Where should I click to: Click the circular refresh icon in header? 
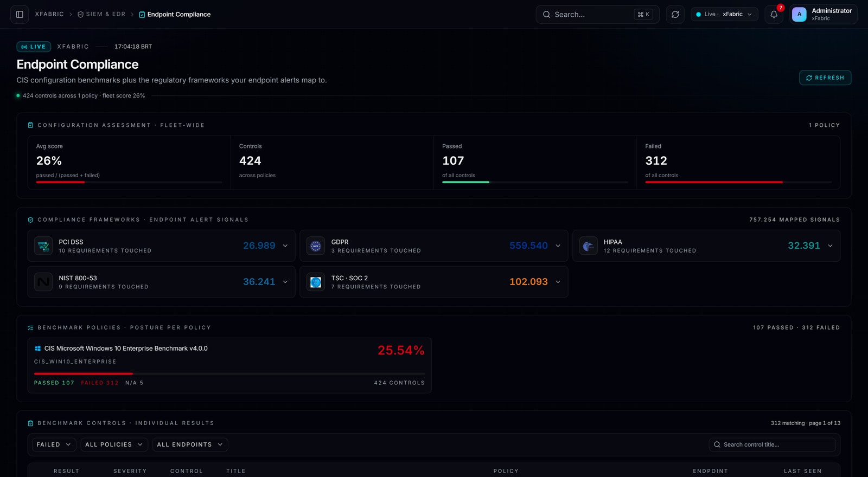[x=675, y=15]
